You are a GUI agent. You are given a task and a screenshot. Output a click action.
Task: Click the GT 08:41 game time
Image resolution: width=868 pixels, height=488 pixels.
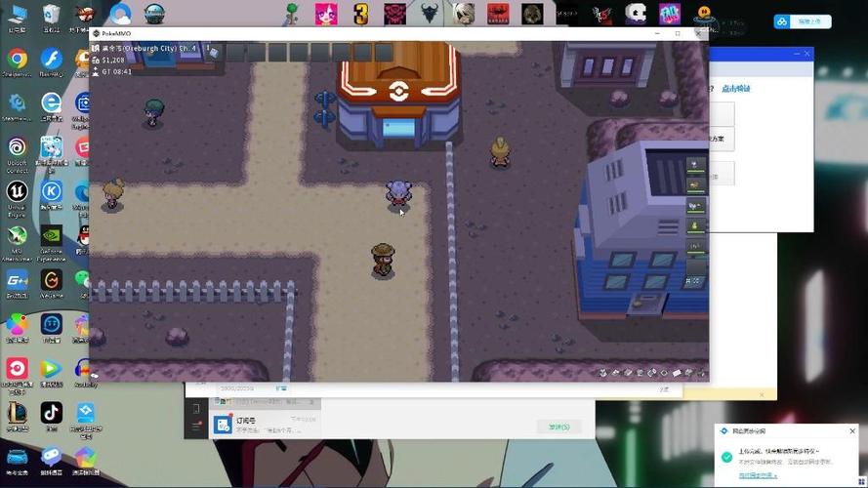[x=116, y=71]
